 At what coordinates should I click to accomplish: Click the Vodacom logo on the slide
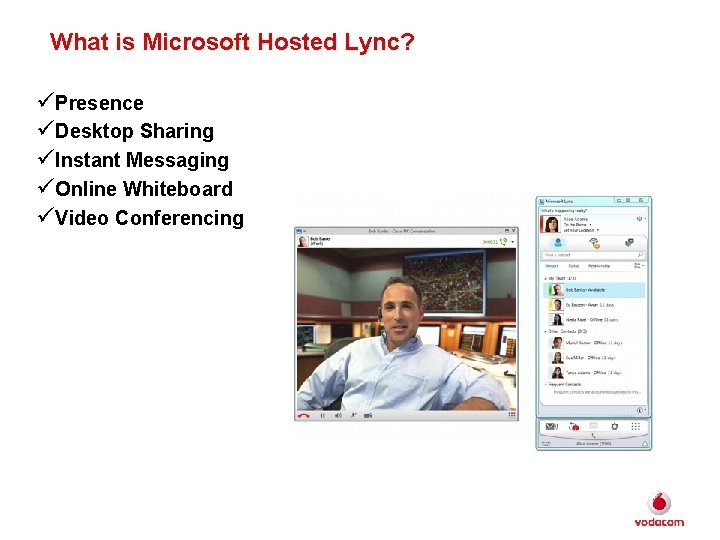(659, 510)
